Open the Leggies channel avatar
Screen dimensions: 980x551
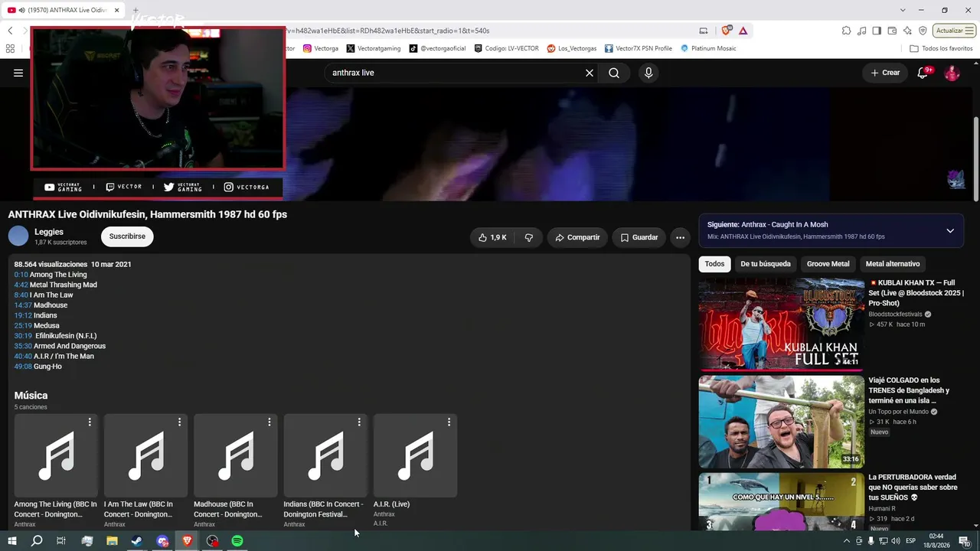[18, 236]
